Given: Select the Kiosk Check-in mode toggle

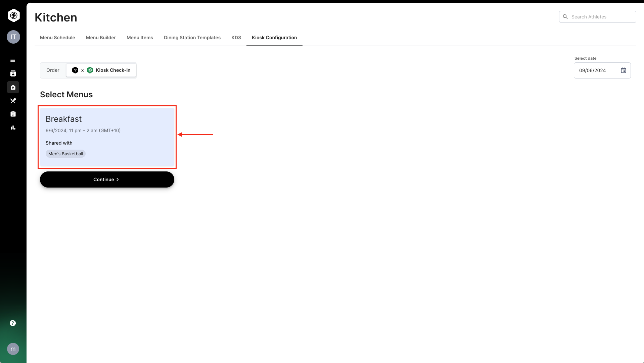Looking at the screenshot, I should [101, 70].
